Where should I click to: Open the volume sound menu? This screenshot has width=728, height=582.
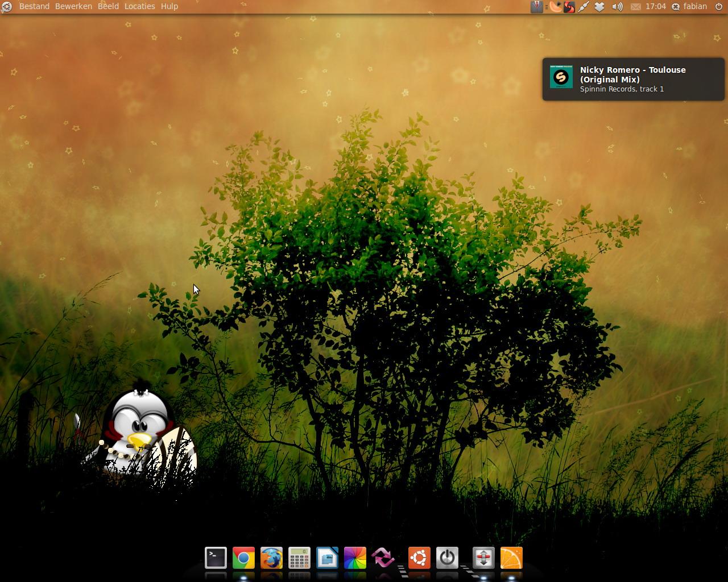[x=617, y=6]
